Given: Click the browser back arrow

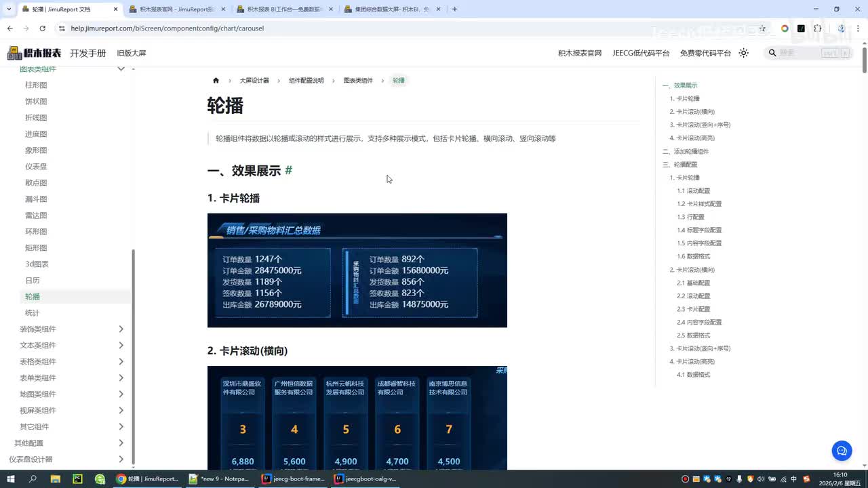Looking at the screenshot, I should click(9, 28).
